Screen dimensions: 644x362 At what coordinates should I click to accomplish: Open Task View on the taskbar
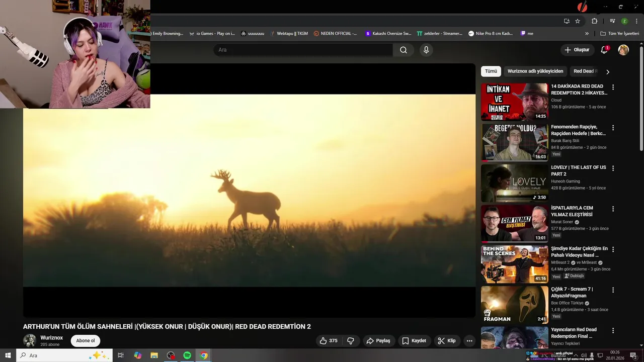(x=121, y=355)
